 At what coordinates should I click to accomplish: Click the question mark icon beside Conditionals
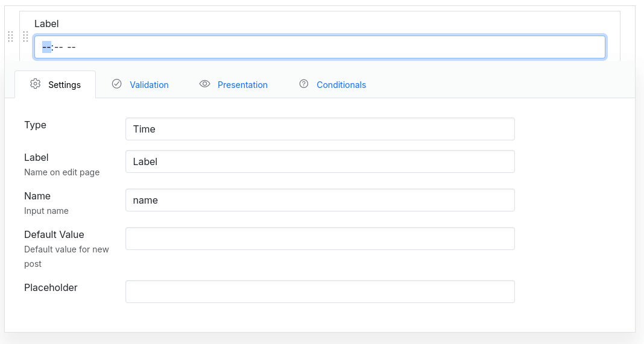click(x=304, y=84)
